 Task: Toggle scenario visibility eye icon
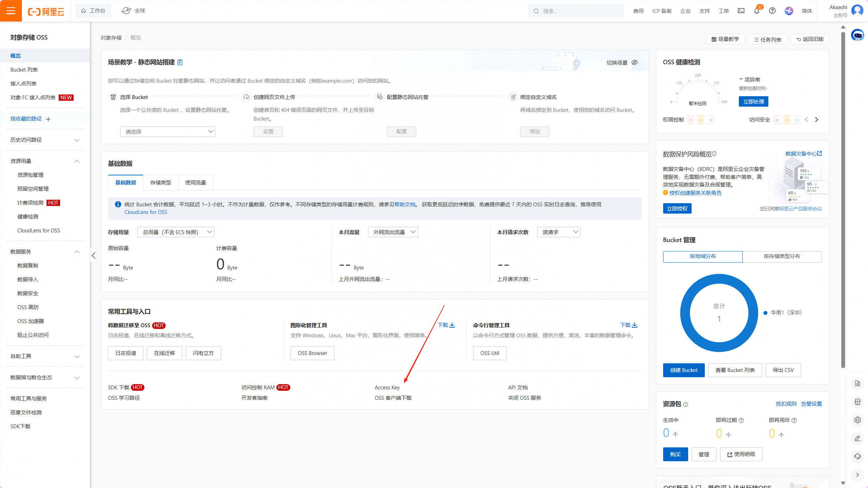pos(634,63)
